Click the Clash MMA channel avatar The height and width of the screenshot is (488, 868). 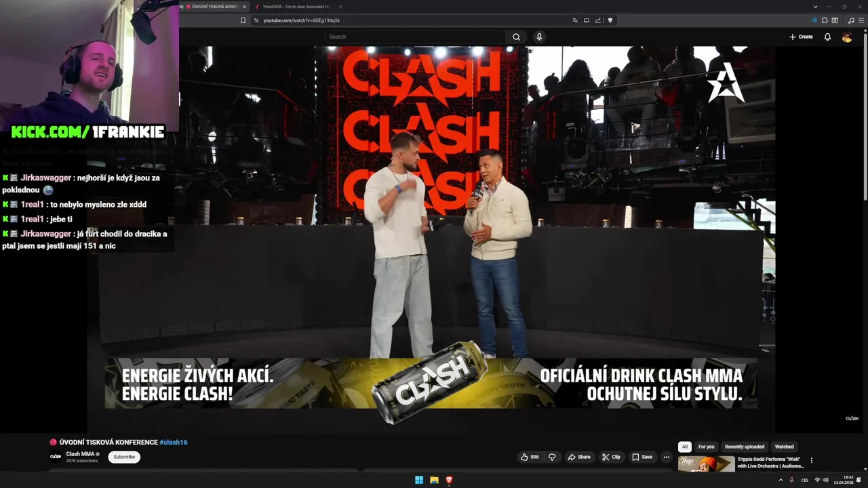56,457
